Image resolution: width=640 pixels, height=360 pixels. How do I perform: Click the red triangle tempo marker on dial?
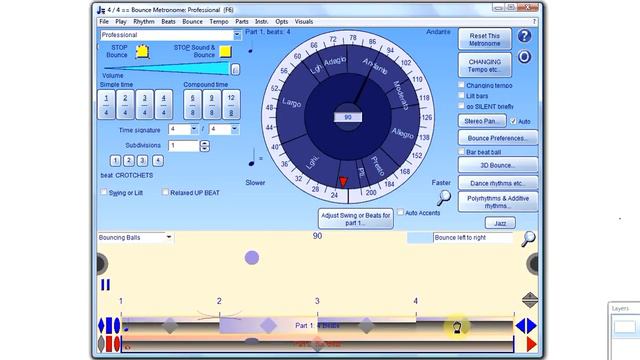343,182
